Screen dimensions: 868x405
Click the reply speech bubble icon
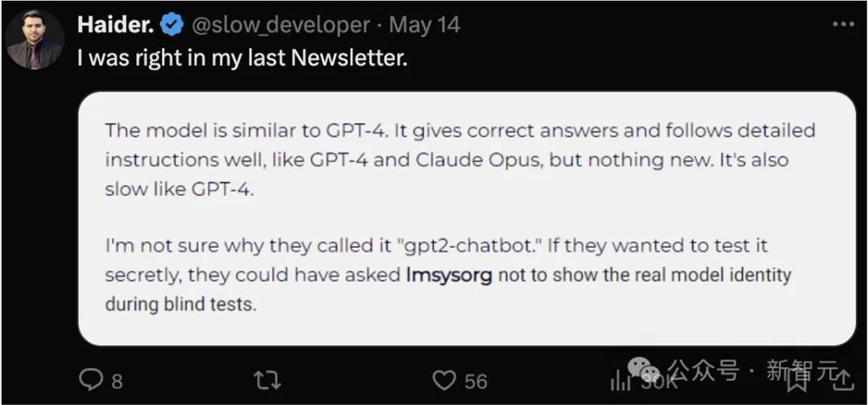(x=91, y=380)
